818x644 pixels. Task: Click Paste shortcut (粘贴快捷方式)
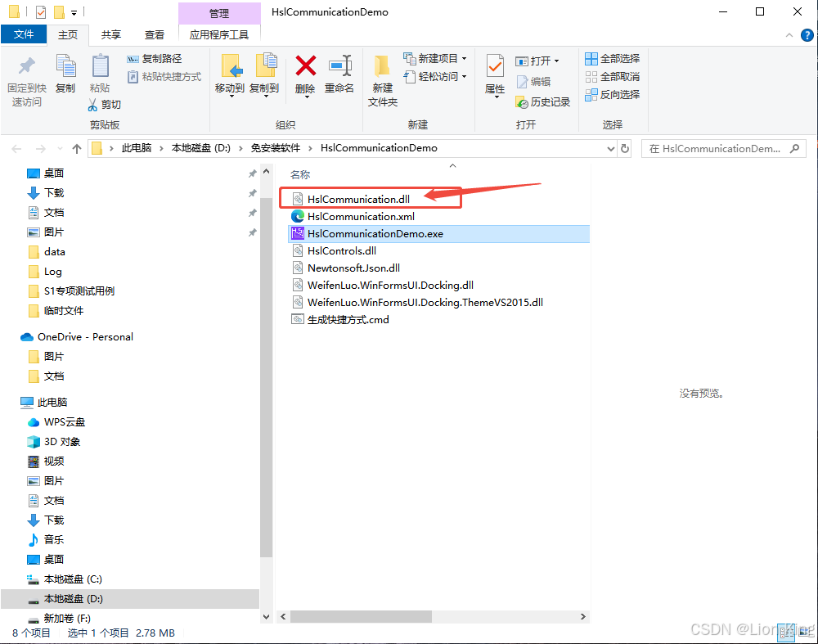(x=164, y=77)
